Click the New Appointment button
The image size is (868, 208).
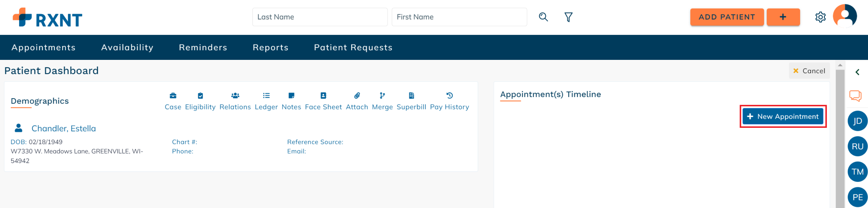[783, 116]
